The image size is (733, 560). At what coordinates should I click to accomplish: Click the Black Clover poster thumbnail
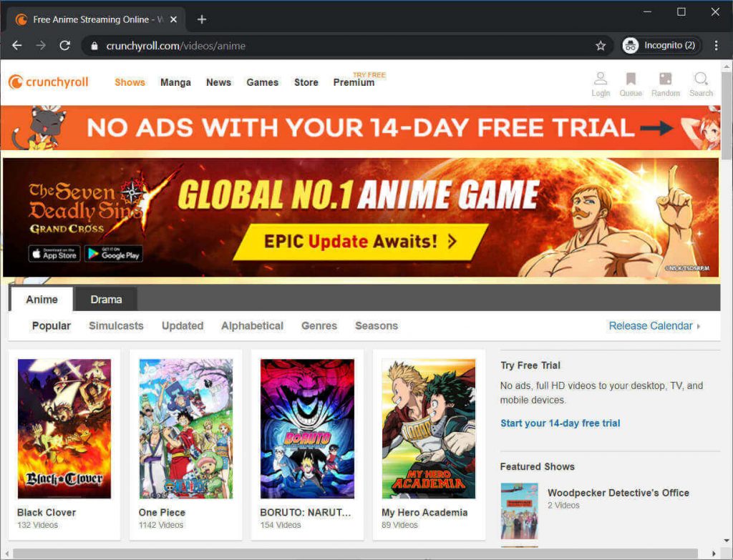point(64,428)
